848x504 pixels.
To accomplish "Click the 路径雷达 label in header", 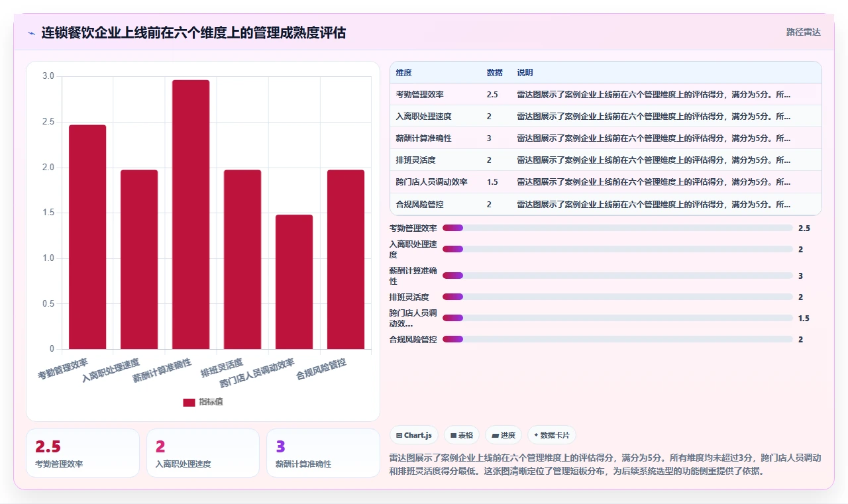I will (803, 32).
